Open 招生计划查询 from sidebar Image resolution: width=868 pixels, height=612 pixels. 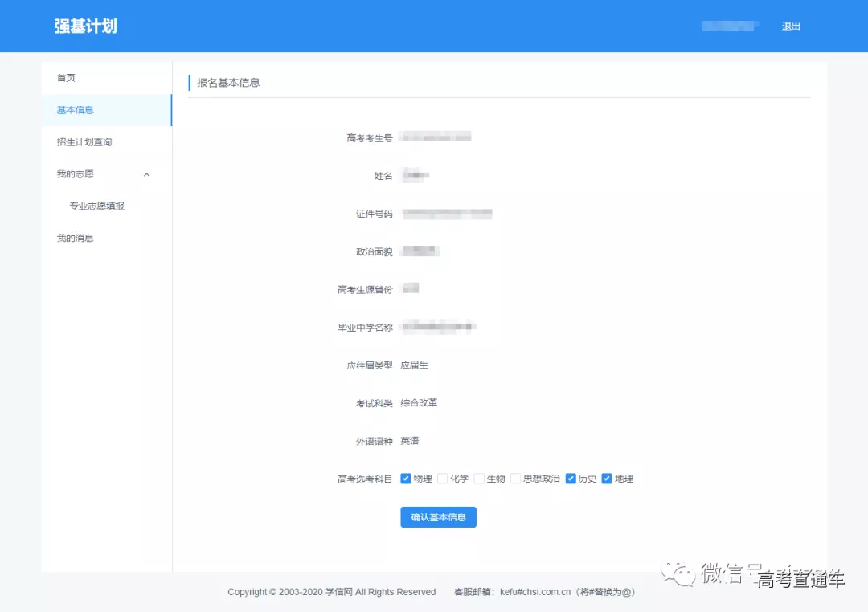click(84, 142)
